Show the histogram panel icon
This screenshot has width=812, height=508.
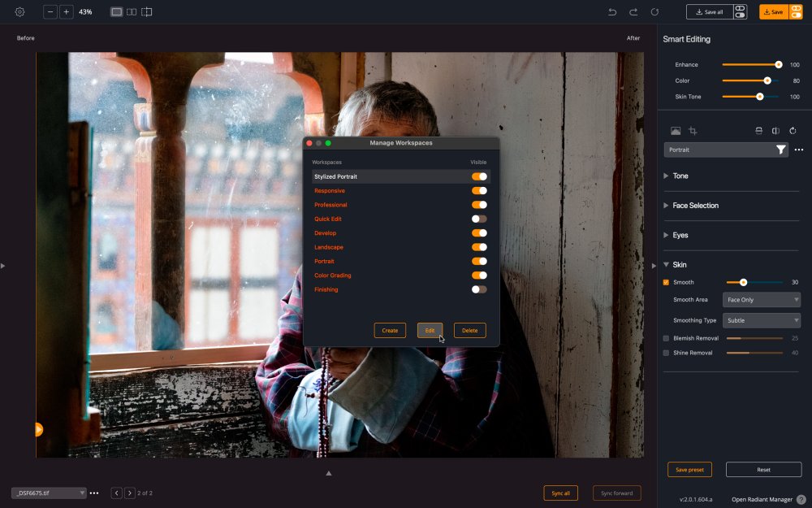(x=676, y=131)
